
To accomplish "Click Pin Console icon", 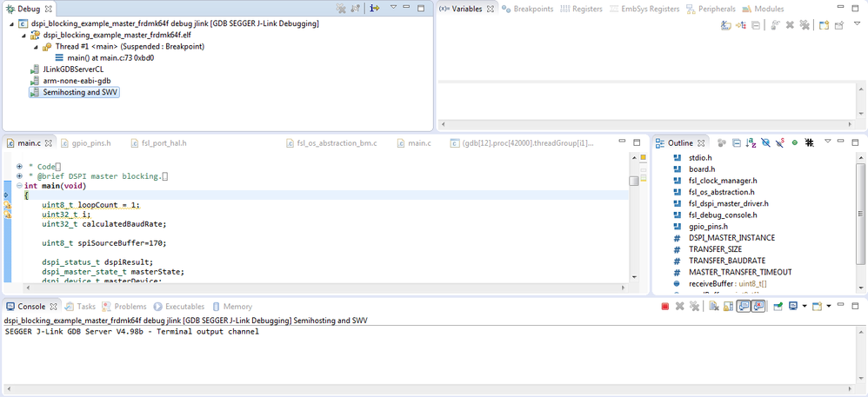I will [778, 307].
